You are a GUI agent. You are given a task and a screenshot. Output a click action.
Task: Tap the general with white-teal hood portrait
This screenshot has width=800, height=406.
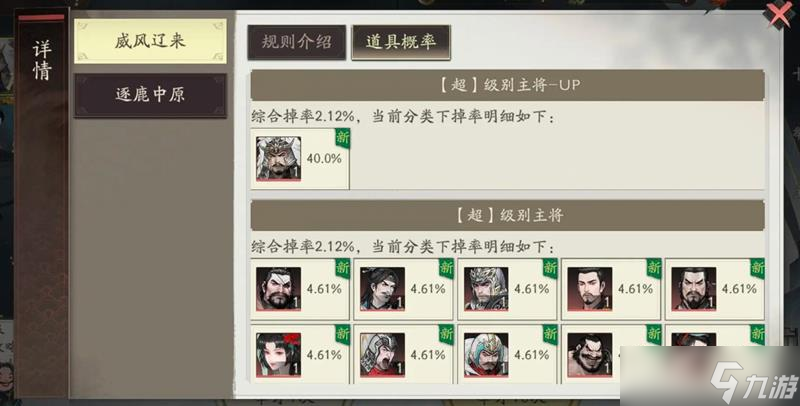(486, 355)
